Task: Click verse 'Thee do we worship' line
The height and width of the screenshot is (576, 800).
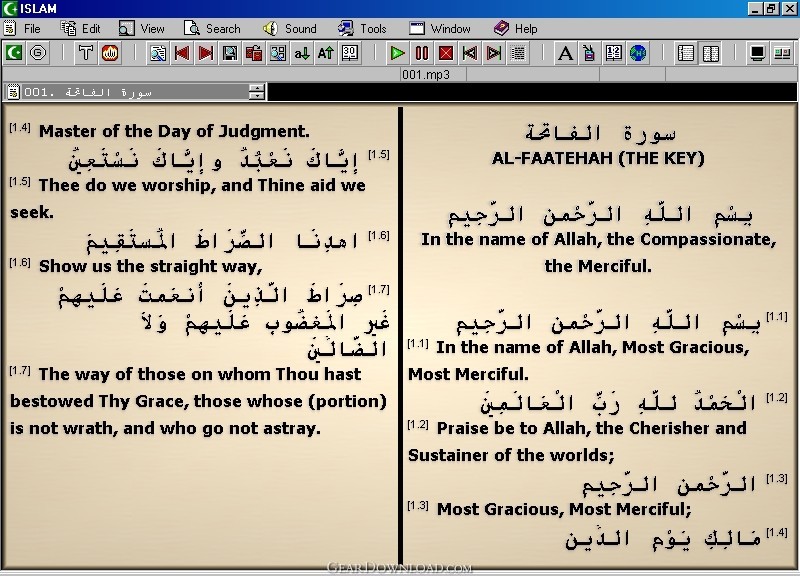Action: [202, 185]
